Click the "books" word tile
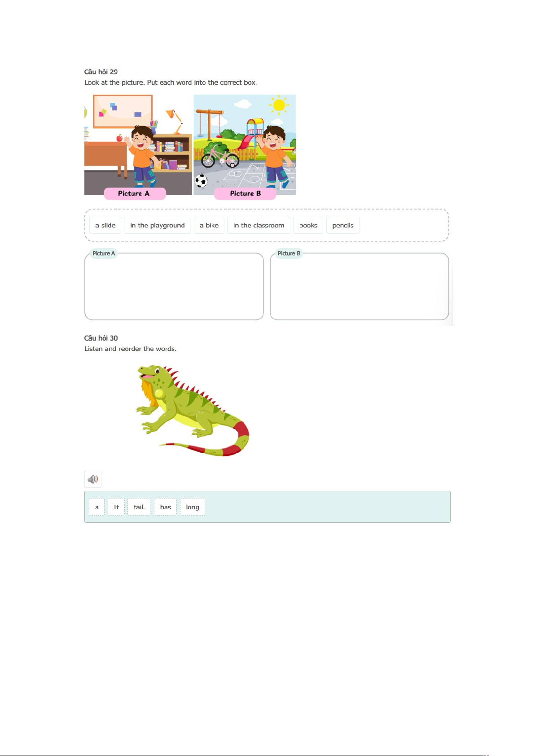Screen dimensions: 535x756 point(308,225)
